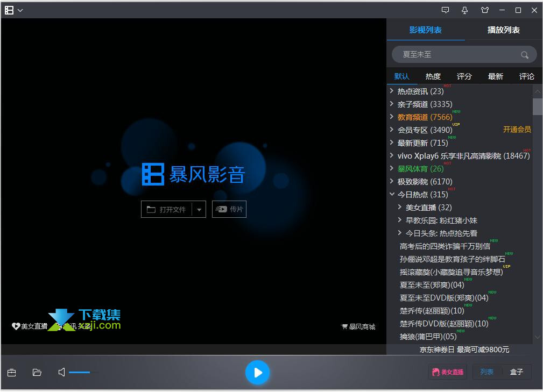This screenshot has width=543, height=392.
Task: Sort the list by 热度
Action: tap(433, 76)
